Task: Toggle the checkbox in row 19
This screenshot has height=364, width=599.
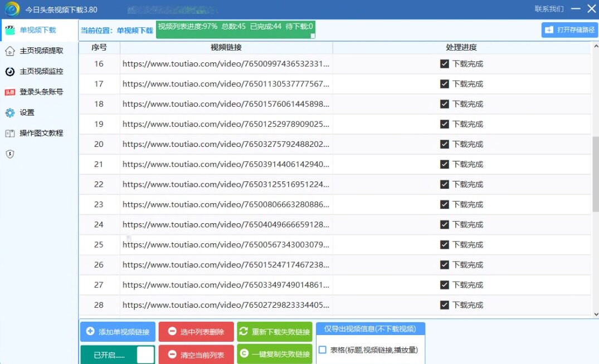Action: pyautogui.click(x=444, y=124)
